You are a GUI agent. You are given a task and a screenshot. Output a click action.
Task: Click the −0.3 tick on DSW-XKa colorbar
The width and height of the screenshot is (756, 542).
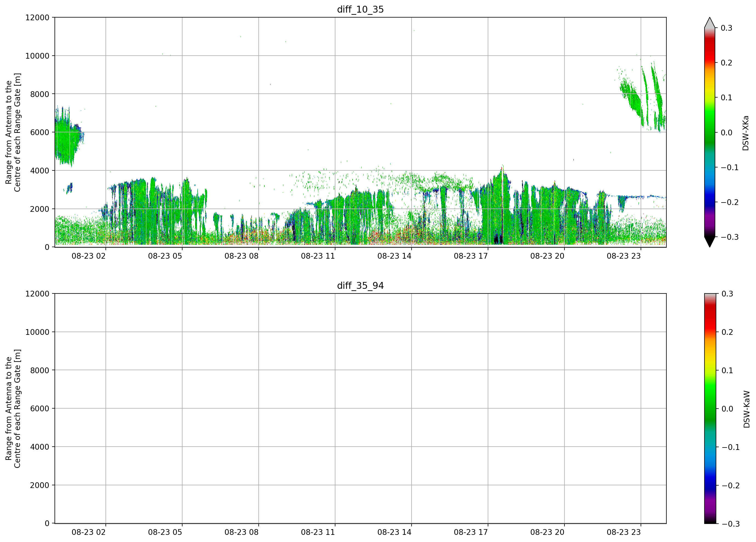pyautogui.click(x=730, y=237)
